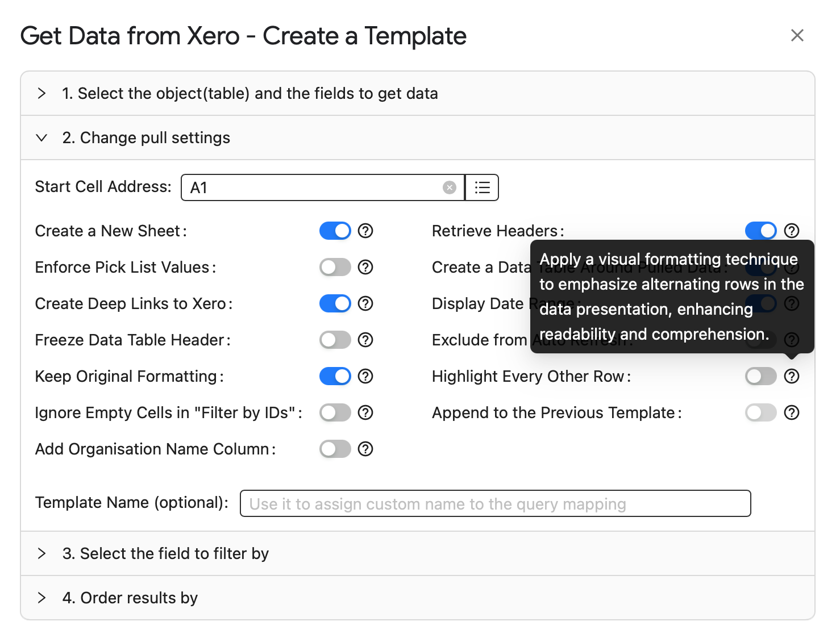Click help icon for Highlight Every Other Row
The image size is (840, 634).
tap(792, 376)
